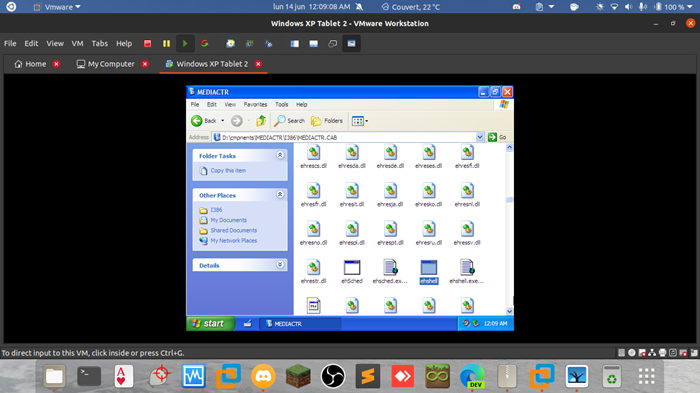Open Explorer Tools menu

point(281,105)
